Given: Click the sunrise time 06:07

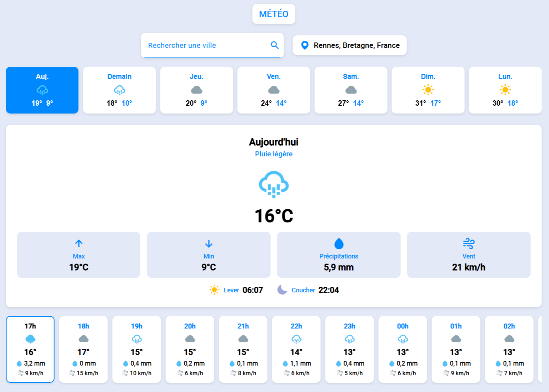Looking at the screenshot, I should click(x=253, y=290).
